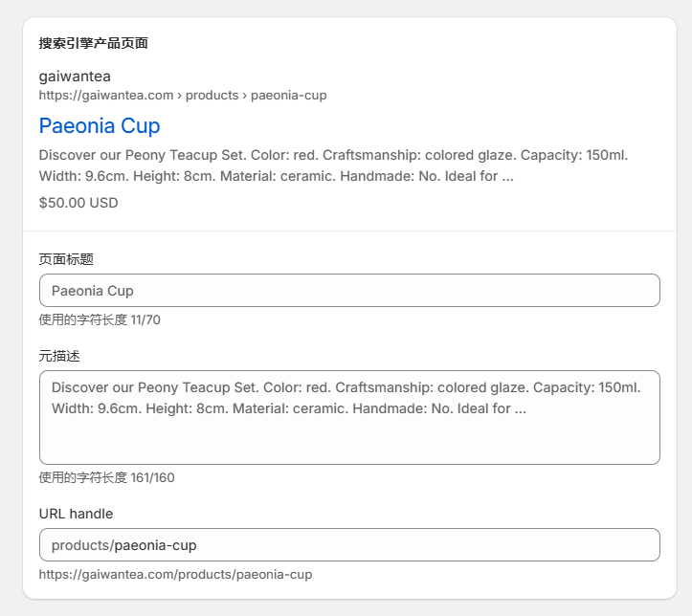This screenshot has height=616, width=692.
Task: Click the $50.00 USD price text
Action: pyautogui.click(x=78, y=203)
